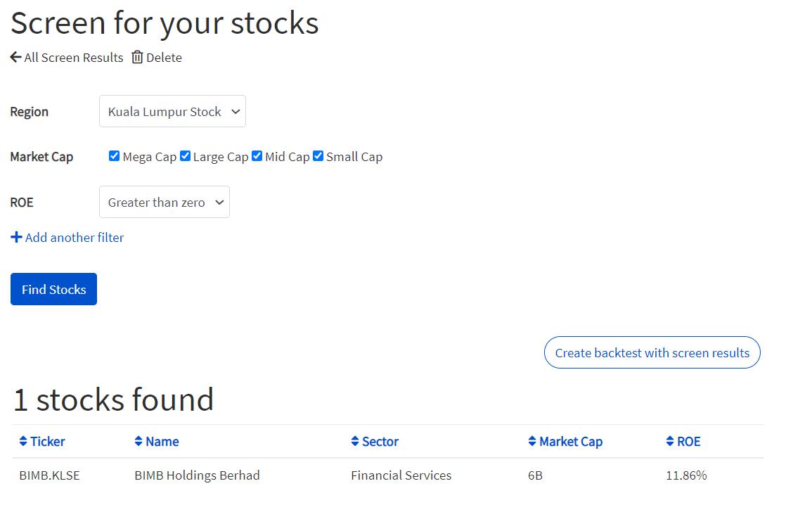This screenshot has width=812, height=512.
Task: Go back to All Screen Results
Action: 73,58
